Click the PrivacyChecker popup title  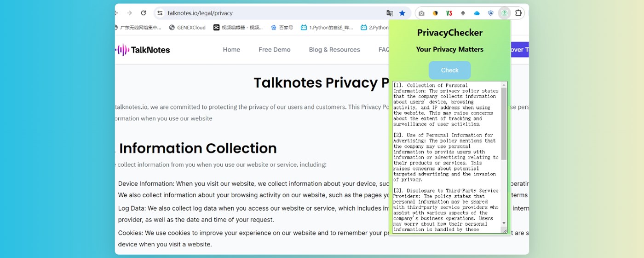click(x=450, y=33)
